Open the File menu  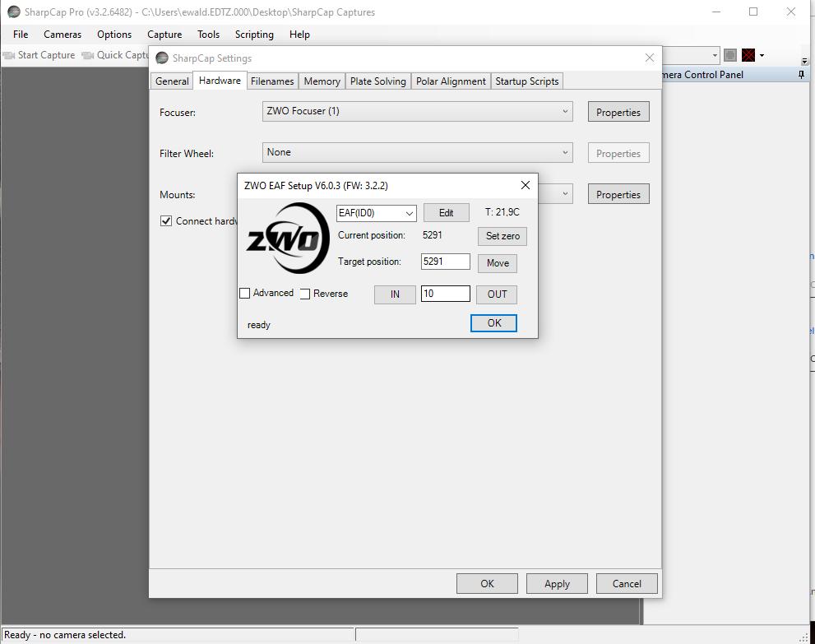tap(21, 35)
